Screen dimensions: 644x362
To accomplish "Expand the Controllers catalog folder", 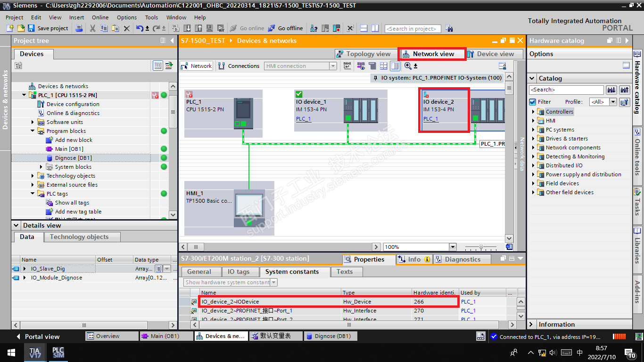I will pyautogui.click(x=534, y=112).
